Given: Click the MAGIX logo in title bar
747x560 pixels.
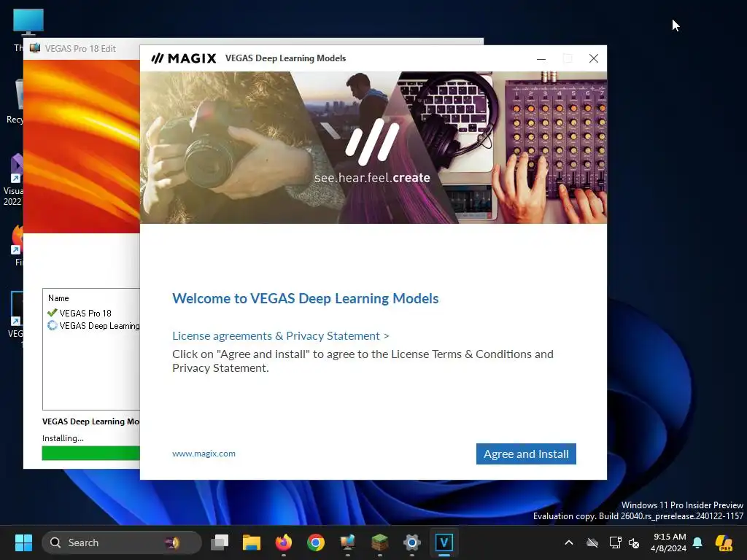Looking at the screenshot, I should point(184,58).
